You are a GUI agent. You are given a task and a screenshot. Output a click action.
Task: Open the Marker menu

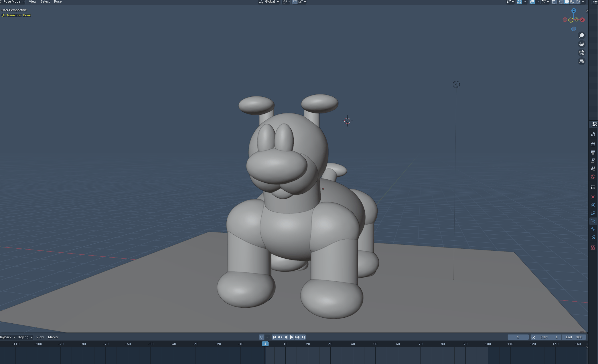(53, 337)
